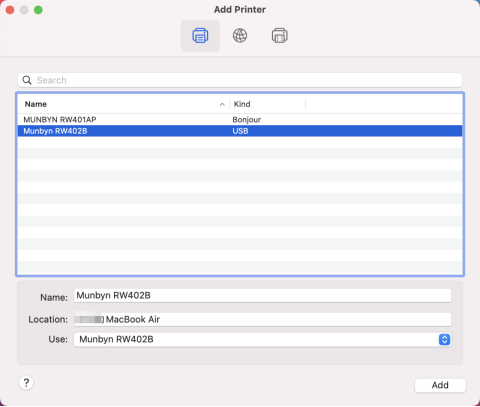Open help with the question mark button

tap(26, 383)
